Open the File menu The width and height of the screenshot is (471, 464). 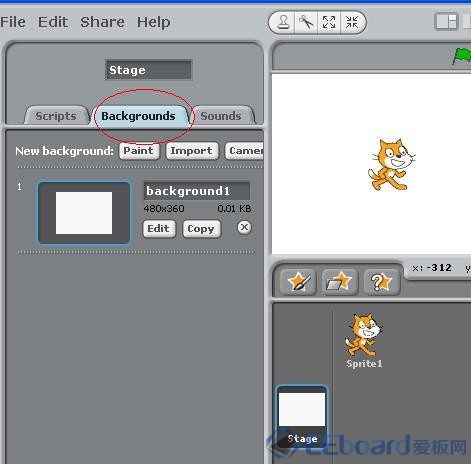(13, 22)
